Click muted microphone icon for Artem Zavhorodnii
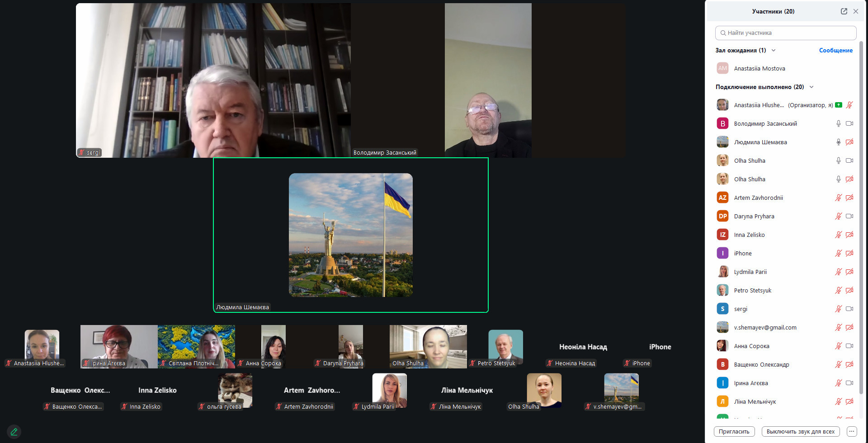Viewport: 868px width, 443px height. 838,198
